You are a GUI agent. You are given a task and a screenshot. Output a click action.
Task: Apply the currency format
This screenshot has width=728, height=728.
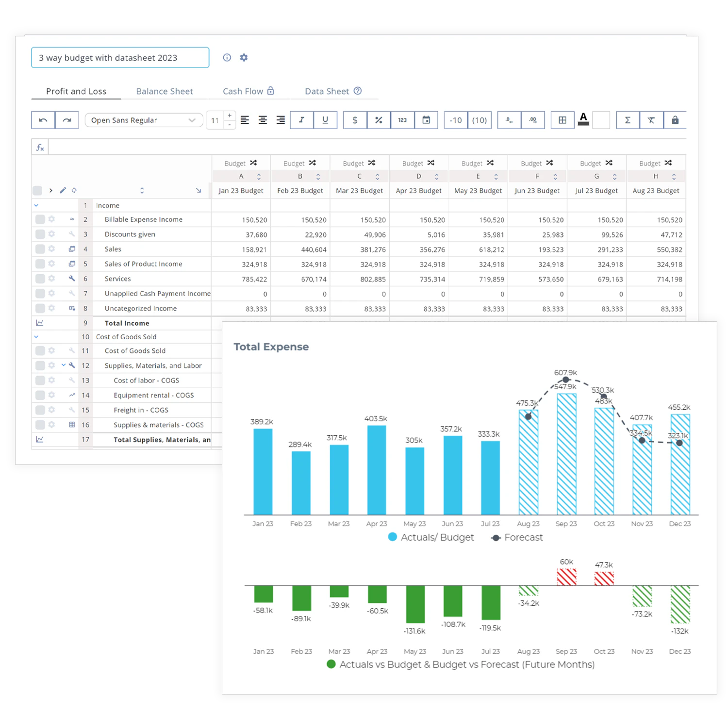point(354,120)
